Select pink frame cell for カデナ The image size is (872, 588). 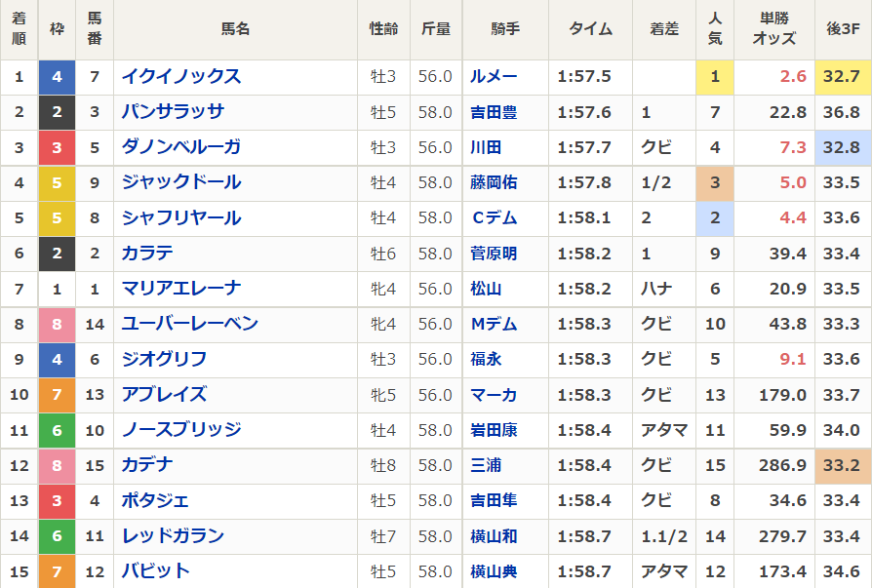(x=57, y=465)
